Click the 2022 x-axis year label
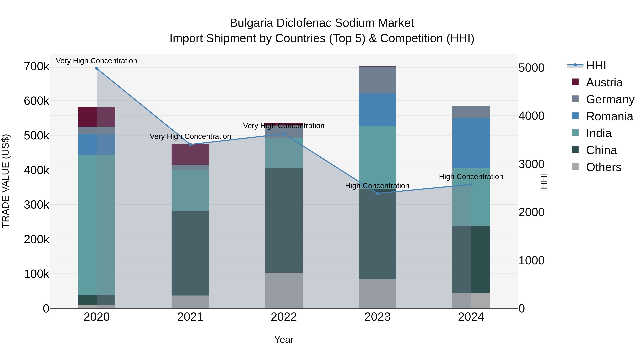 tap(284, 317)
